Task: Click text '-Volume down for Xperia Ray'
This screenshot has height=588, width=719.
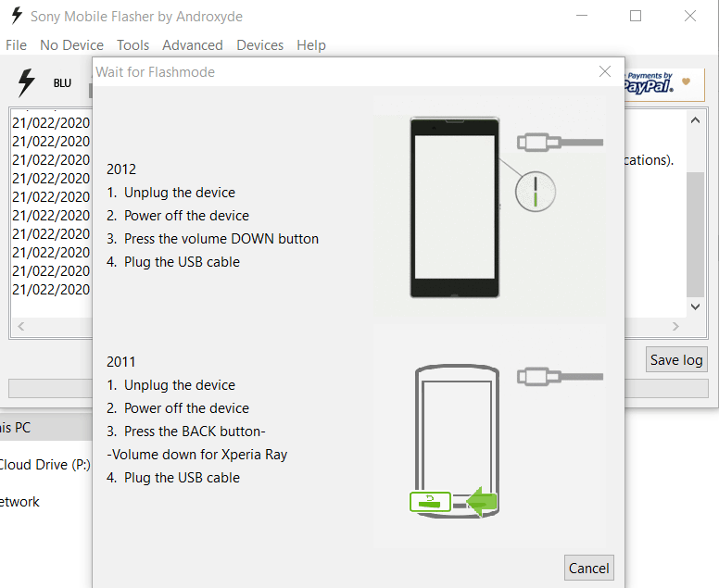Action: (x=196, y=455)
